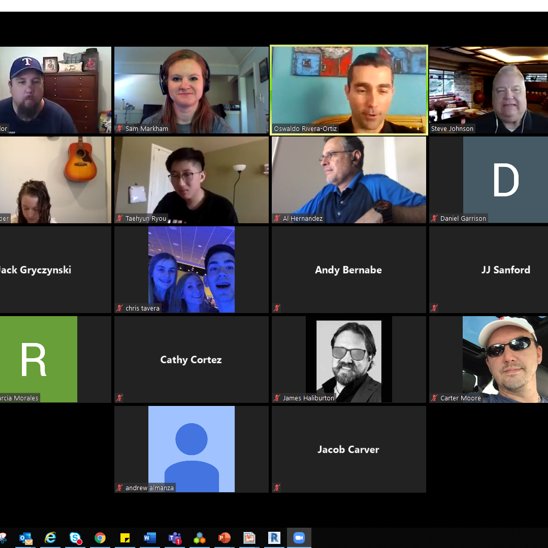Image resolution: width=548 pixels, height=548 pixels.
Task: Switch to Microsoft Word in the taskbar
Action: tap(150, 538)
